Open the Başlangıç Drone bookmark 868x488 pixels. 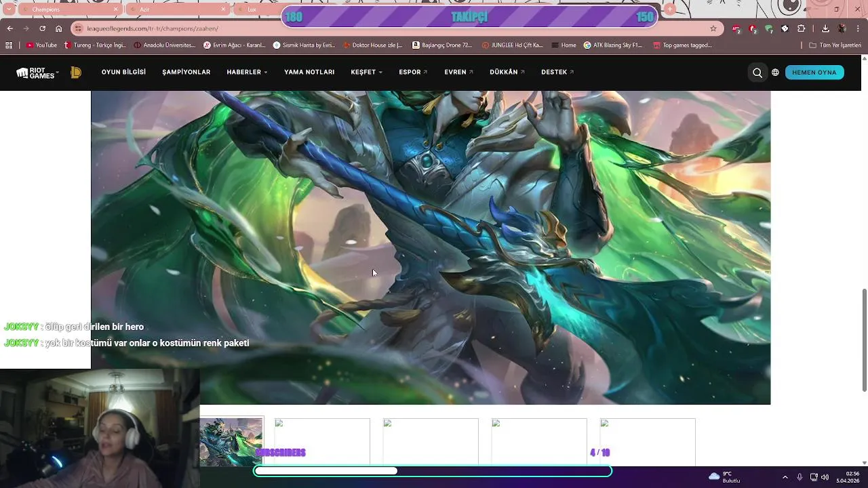pyautogui.click(x=442, y=45)
